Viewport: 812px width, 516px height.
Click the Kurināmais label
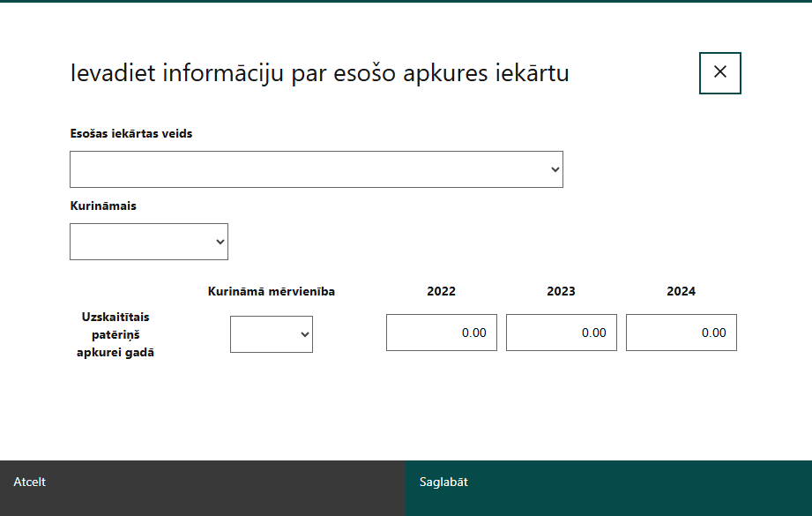pos(103,206)
